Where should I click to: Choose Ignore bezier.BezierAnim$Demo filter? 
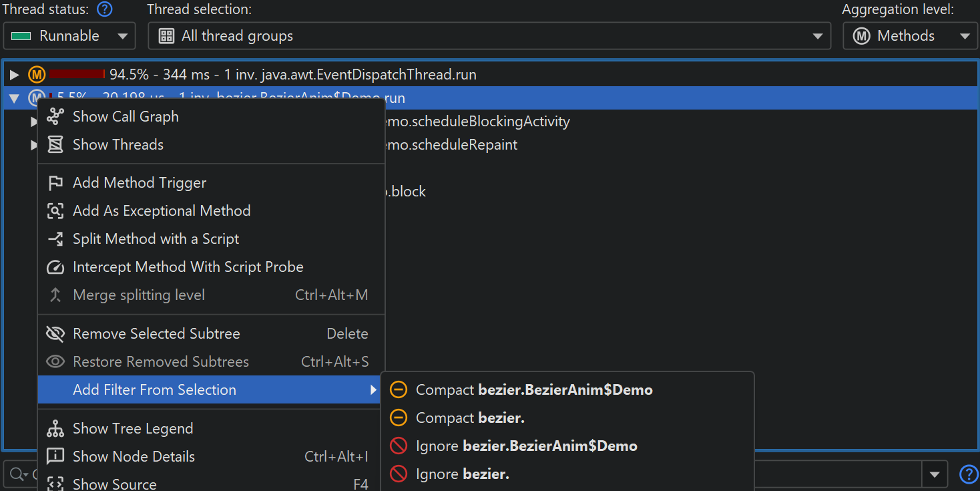pos(526,446)
